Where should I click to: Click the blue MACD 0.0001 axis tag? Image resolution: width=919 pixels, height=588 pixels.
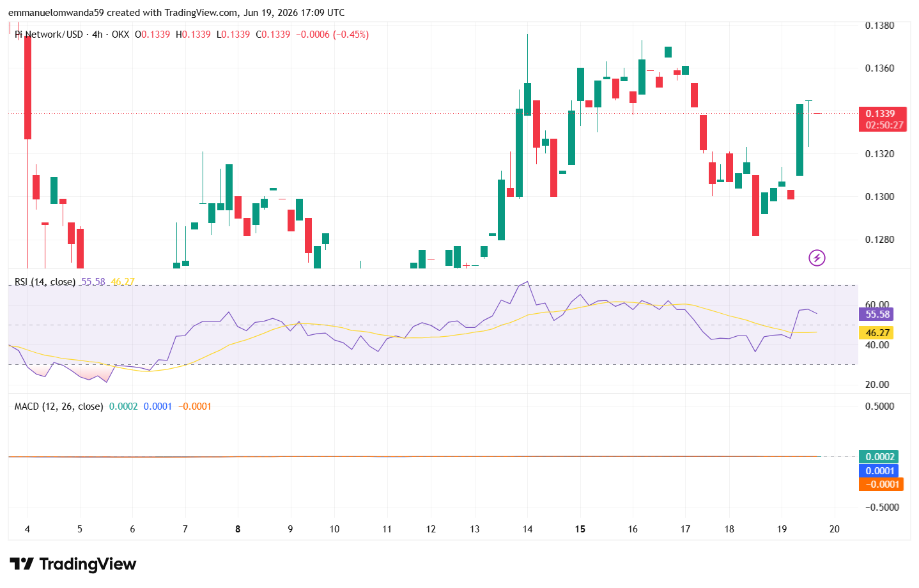(x=879, y=471)
